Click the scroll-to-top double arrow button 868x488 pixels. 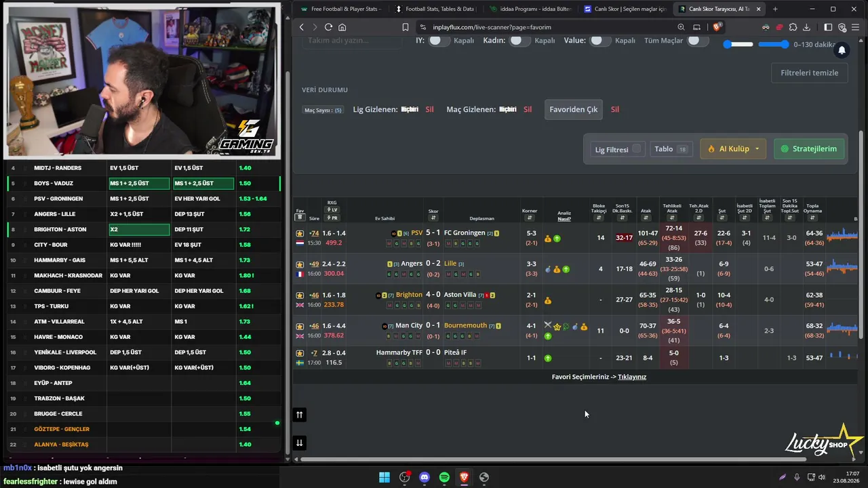299,415
